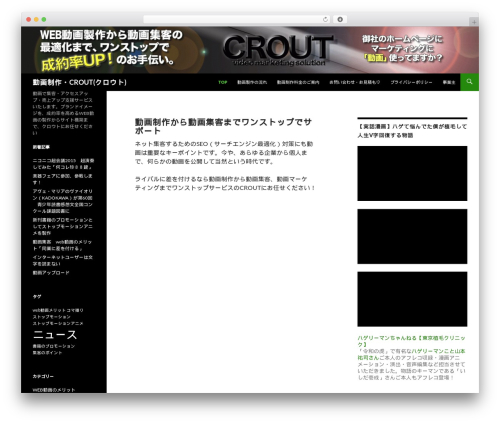Click the browser reload icon in address bar
500x423 pixels.
pyautogui.click(x=325, y=19)
